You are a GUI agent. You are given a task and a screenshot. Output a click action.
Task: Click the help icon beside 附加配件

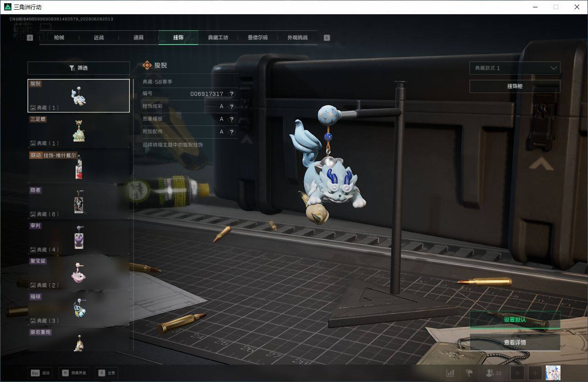[232, 132]
